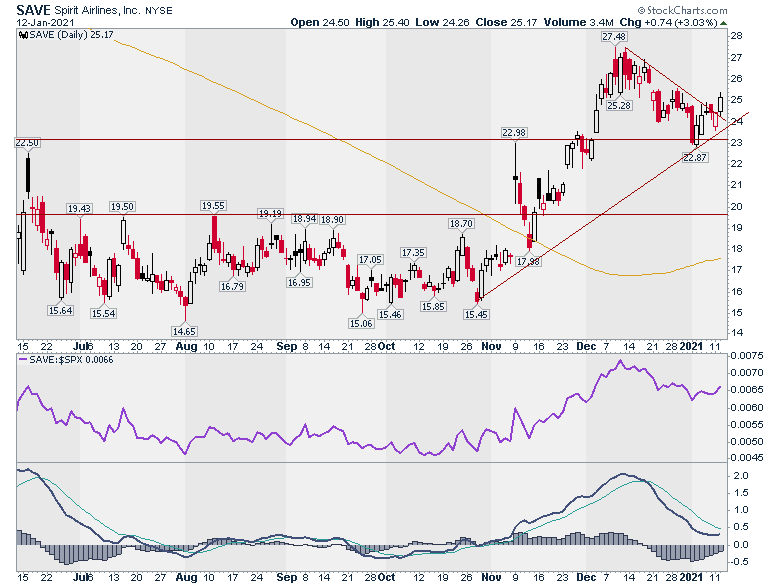This screenshot has height=586, width=780.
Task: Click the 15.64 low price annotation
Action: tap(60, 310)
